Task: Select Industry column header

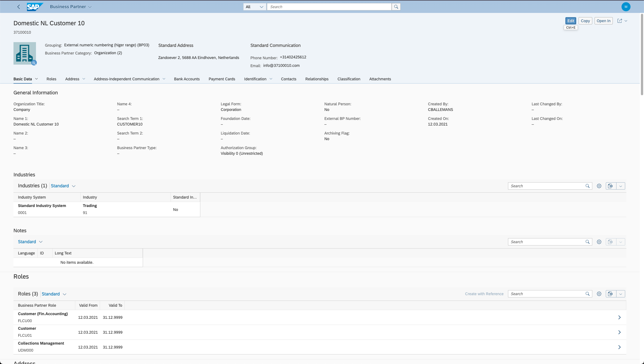Action: 126,197
